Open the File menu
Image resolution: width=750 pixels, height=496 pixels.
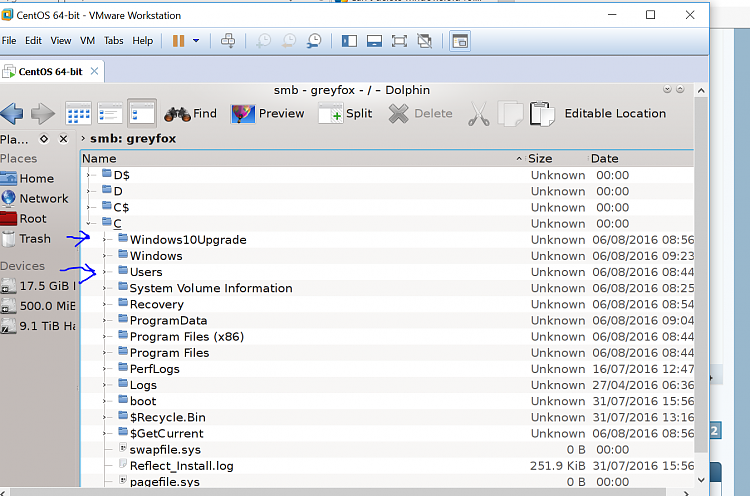tap(9, 41)
